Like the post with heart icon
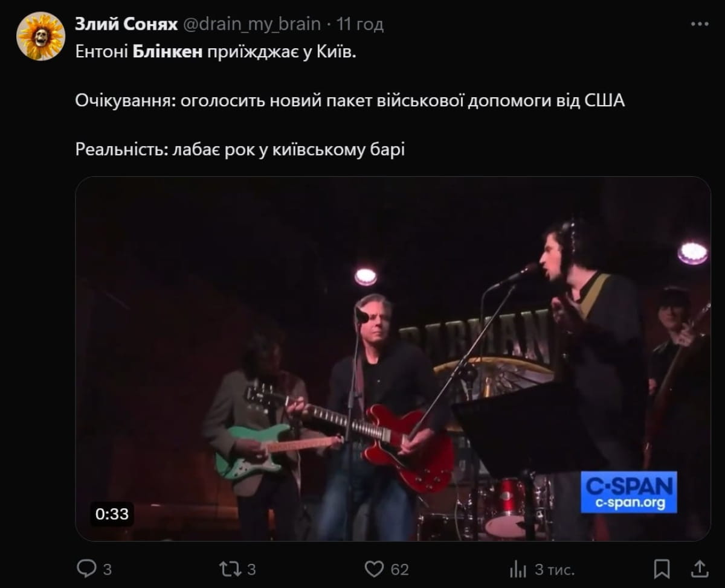Image resolution: width=725 pixels, height=588 pixels. (375, 569)
